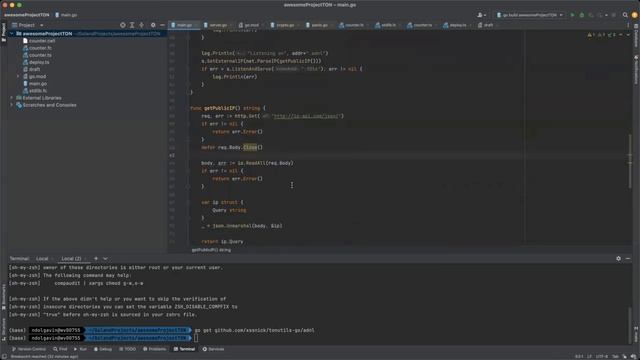This screenshot has height=360, width=640.
Task: Open Find tool window button
Action: pyautogui.click(x=60, y=349)
